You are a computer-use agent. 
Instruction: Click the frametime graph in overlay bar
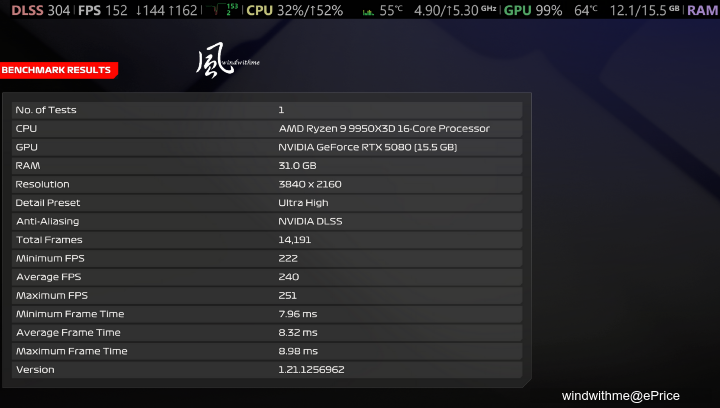point(222,10)
